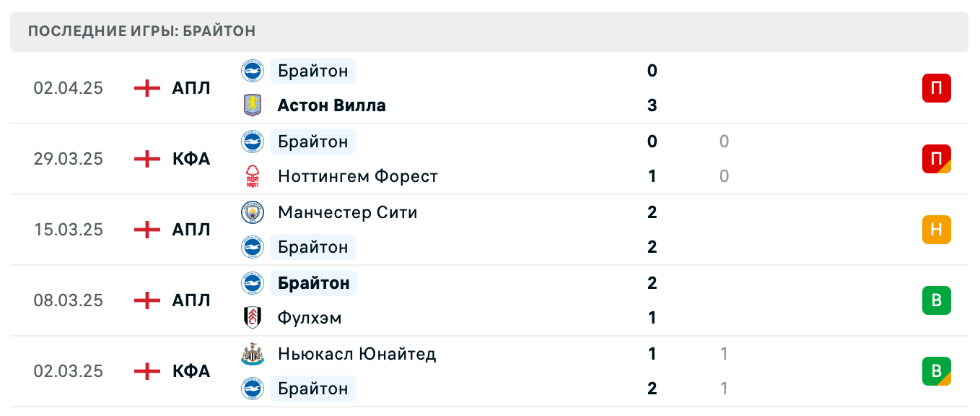Click the Manchester City club crest

tap(253, 212)
